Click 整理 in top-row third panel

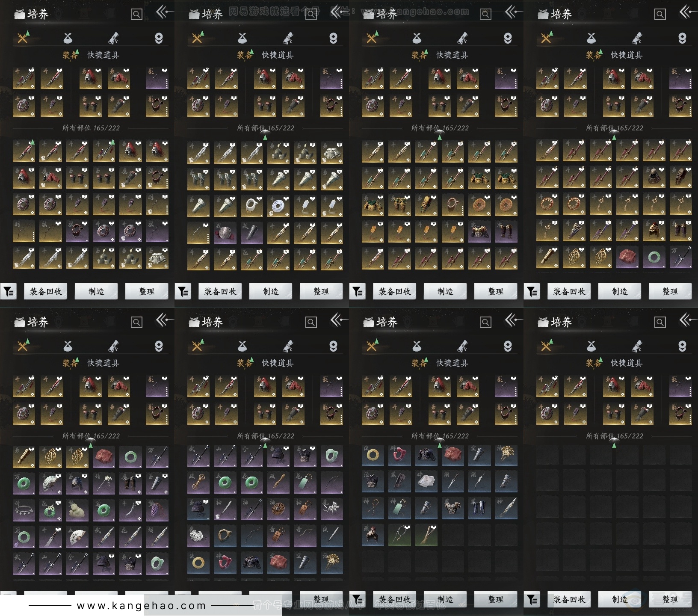[x=496, y=292]
